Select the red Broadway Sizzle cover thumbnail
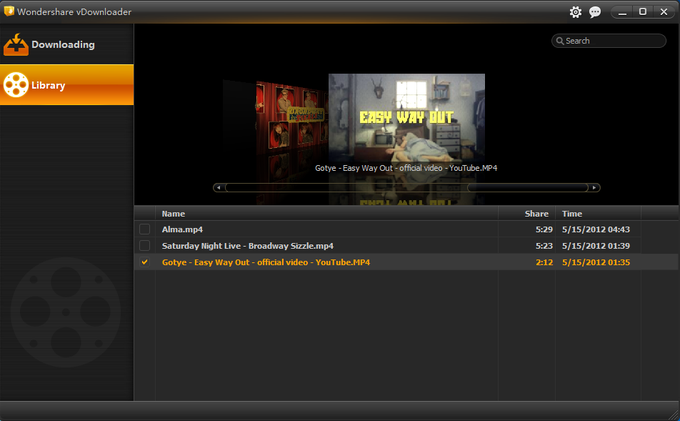 coord(292,117)
